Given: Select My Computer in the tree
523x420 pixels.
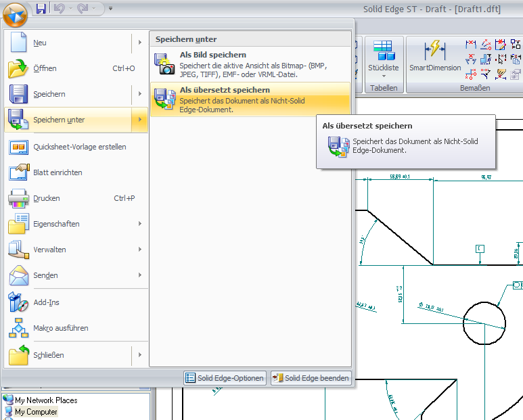Looking at the screenshot, I should point(36,412).
